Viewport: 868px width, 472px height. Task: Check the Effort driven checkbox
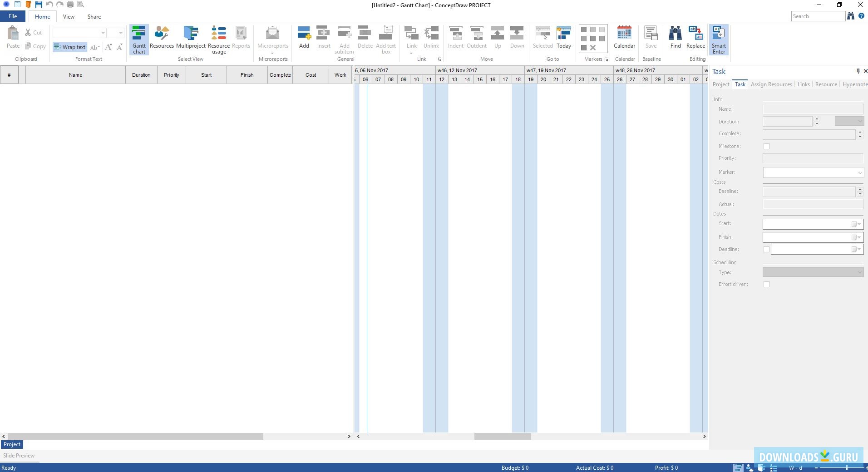[x=767, y=284]
